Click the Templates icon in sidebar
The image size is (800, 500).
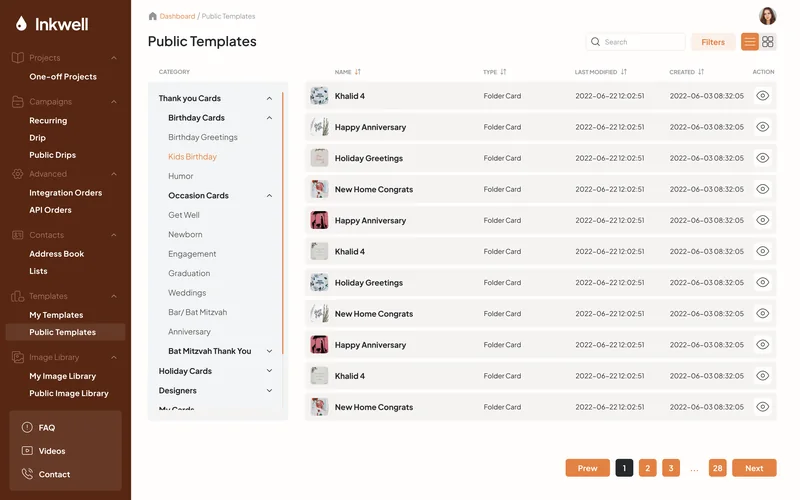point(18,296)
